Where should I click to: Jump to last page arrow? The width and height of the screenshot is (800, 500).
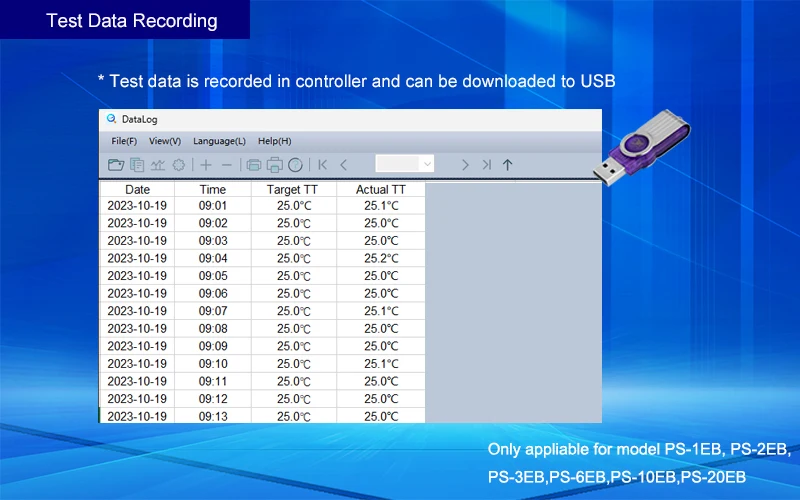(x=486, y=165)
